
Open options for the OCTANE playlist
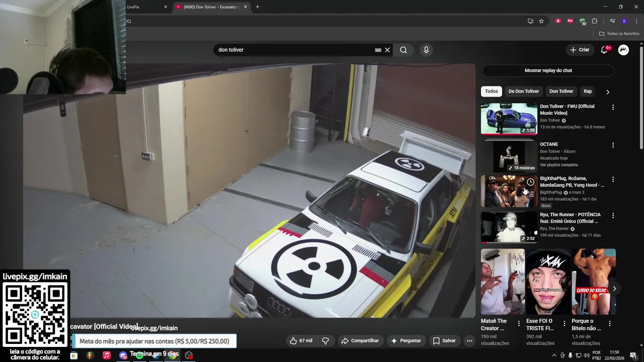point(613,145)
